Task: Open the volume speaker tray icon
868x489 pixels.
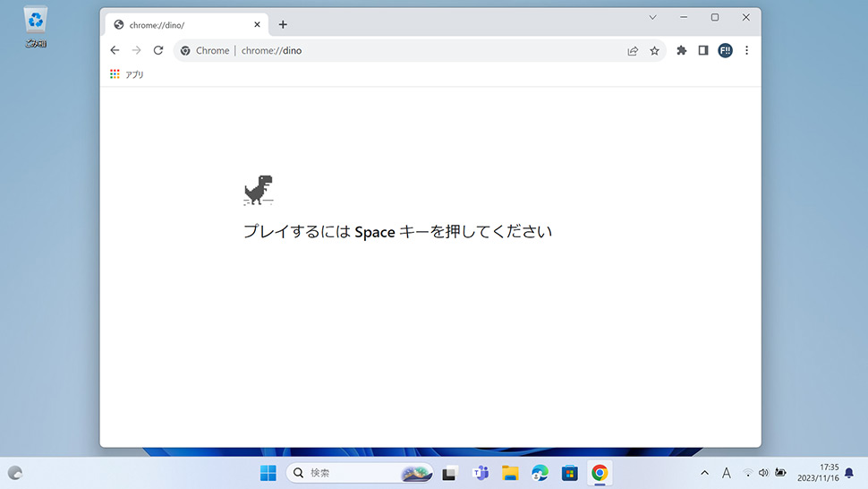Action: click(x=764, y=473)
